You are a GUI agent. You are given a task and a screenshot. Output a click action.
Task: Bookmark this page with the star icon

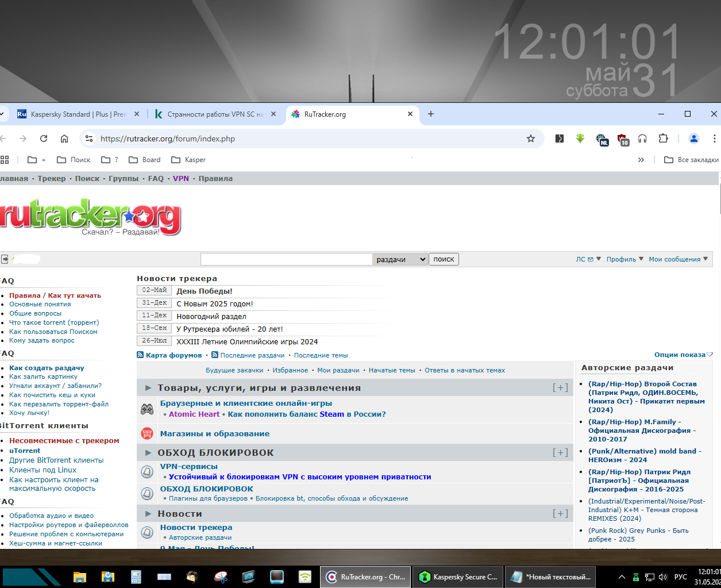(531, 139)
